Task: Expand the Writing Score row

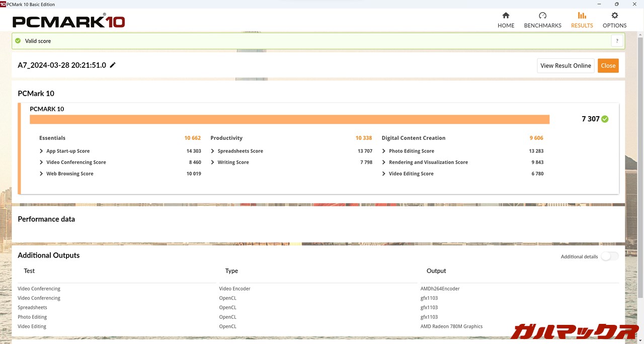Action: pos(213,162)
